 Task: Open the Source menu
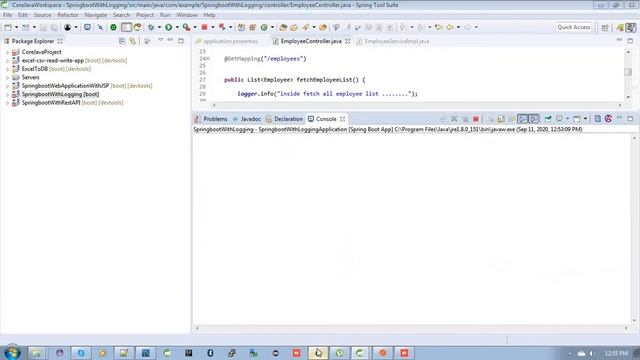[x=42, y=15]
